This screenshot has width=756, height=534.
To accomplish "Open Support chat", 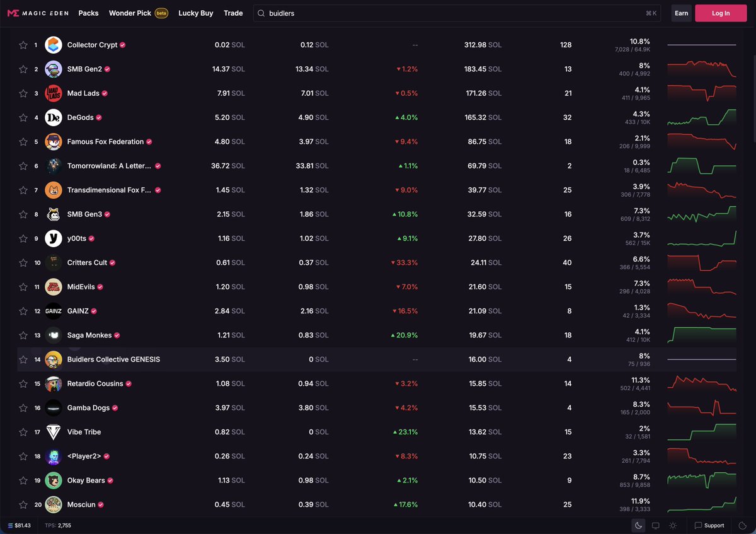I will coord(709,525).
